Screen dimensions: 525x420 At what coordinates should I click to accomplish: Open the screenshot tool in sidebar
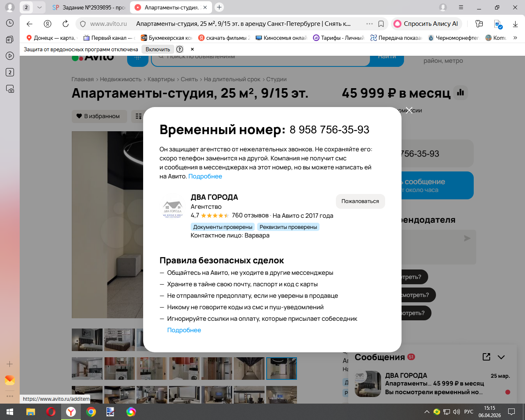[x=10, y=89]
